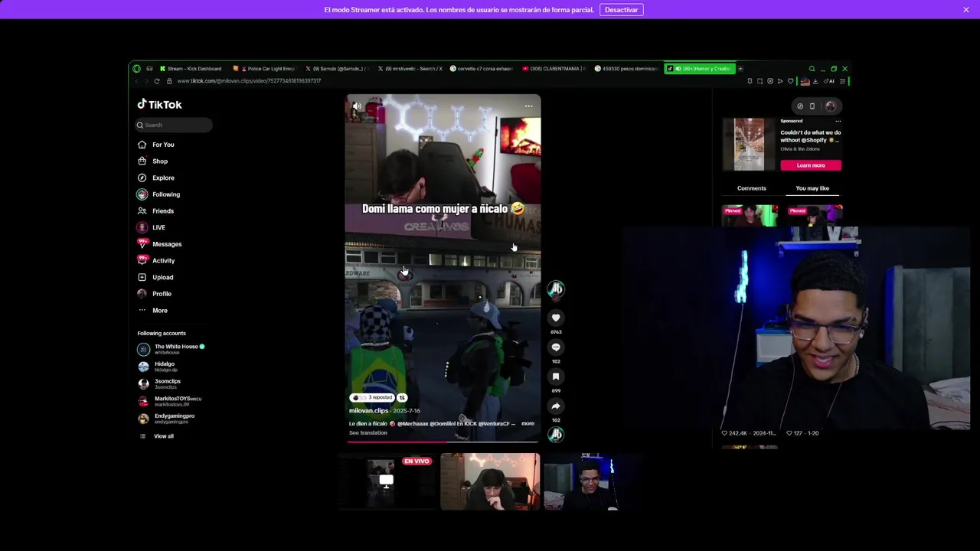Open the first pinned video thumbnail
This screenshot has height=551, width=980.
750,217
